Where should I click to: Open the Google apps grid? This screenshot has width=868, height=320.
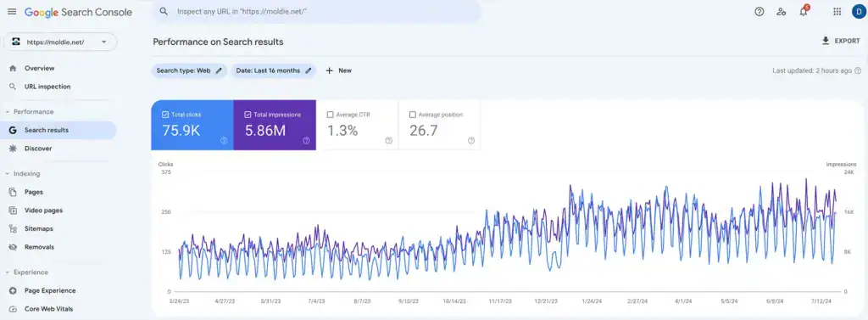(x=837, y=12)
